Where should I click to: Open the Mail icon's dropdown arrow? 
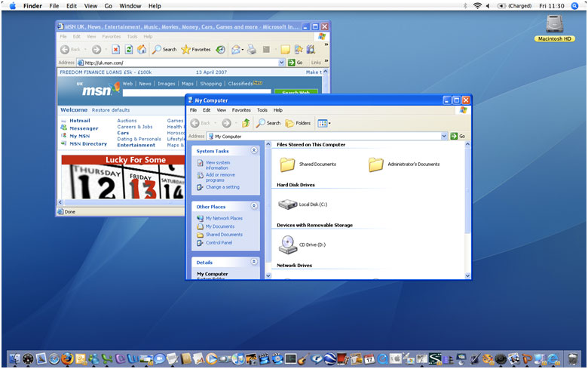point(243,49)
